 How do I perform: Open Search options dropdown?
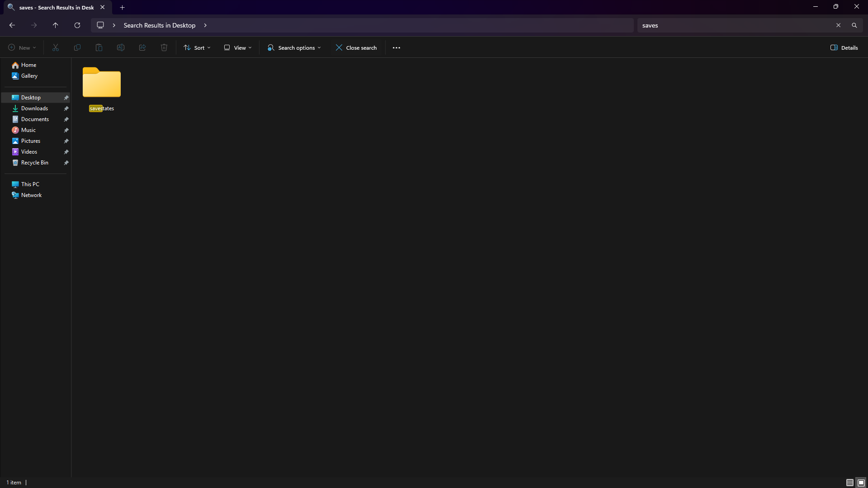click(x=294, y=47)
